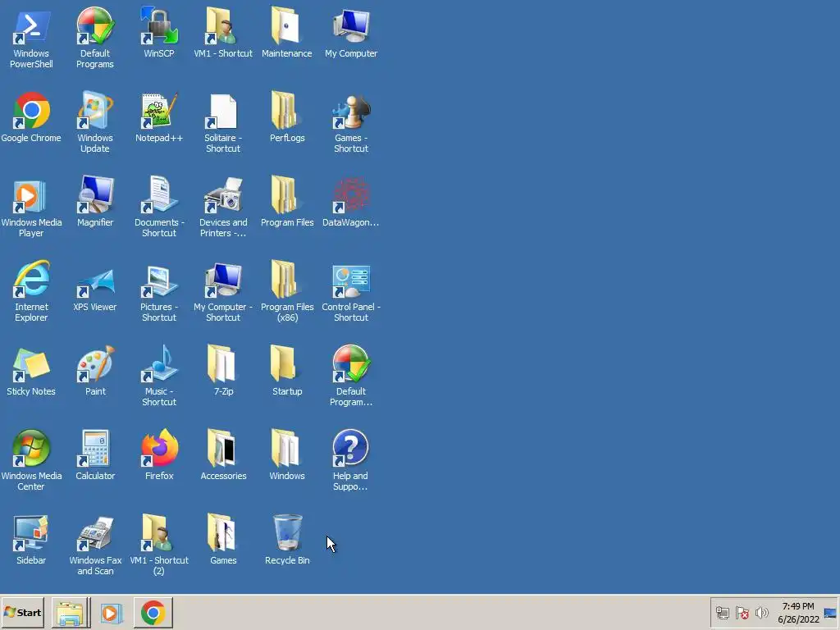Click the Paint shortcut icon

(95, 364)
